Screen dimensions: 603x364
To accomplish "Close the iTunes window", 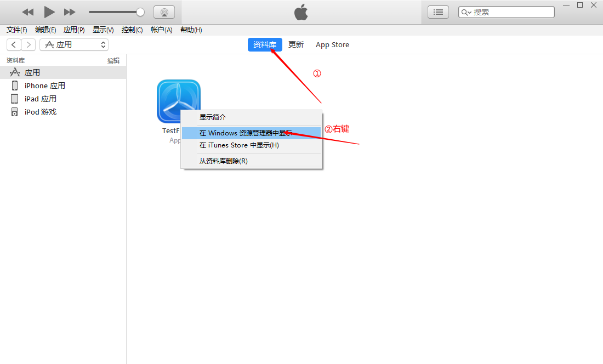I will pyautogui.click(x=593, y=5).
